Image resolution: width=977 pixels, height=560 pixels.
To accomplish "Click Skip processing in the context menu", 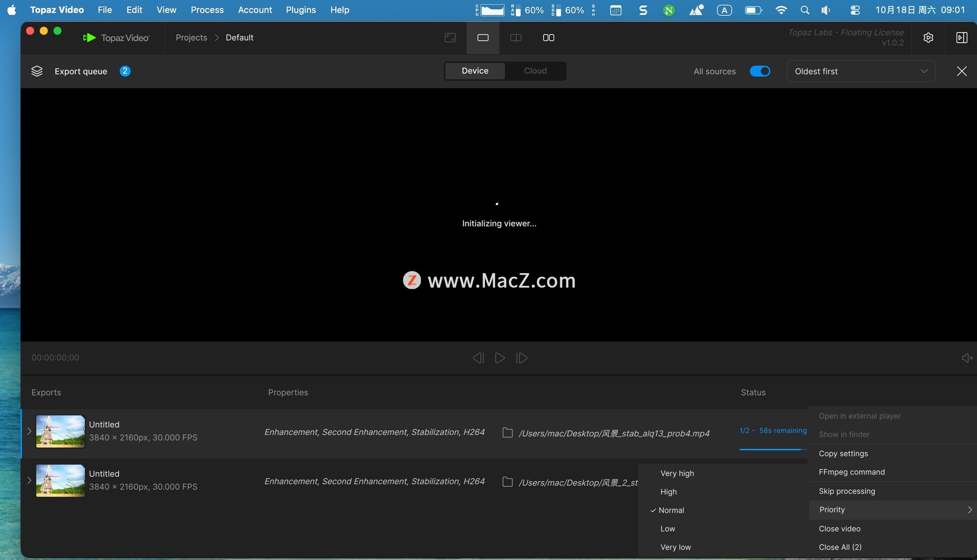I will point(847,491).
